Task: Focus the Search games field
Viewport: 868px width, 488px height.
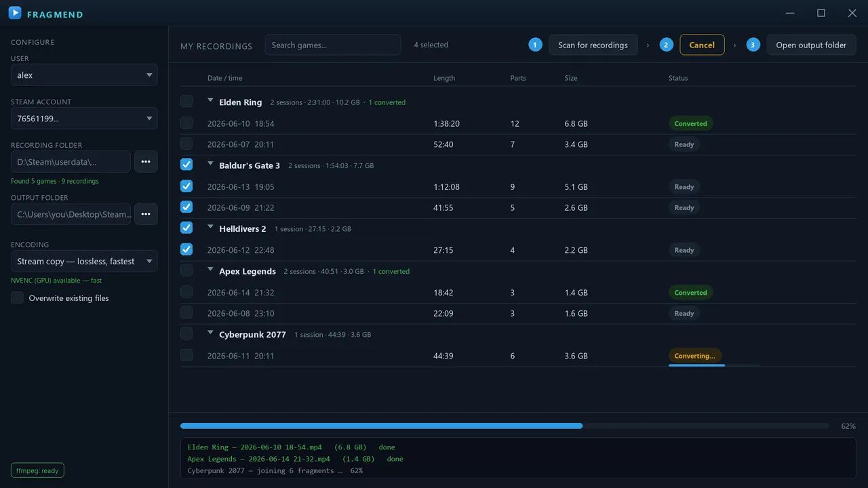Action: 333,45
